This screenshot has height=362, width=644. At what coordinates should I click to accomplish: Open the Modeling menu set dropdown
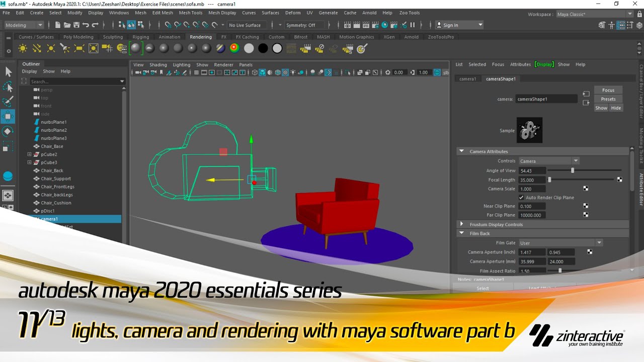(24, 25)
